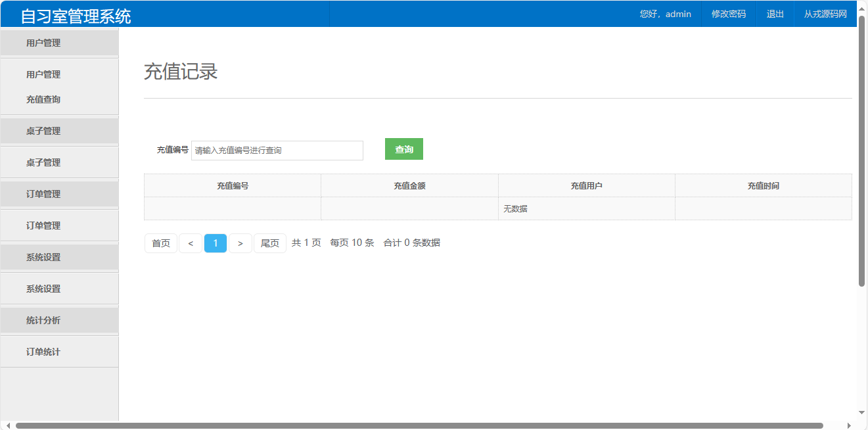This screenshot has height=430, width=868.
Task: Jump to last page with 尾页
Action: click(x=270, y=243)
